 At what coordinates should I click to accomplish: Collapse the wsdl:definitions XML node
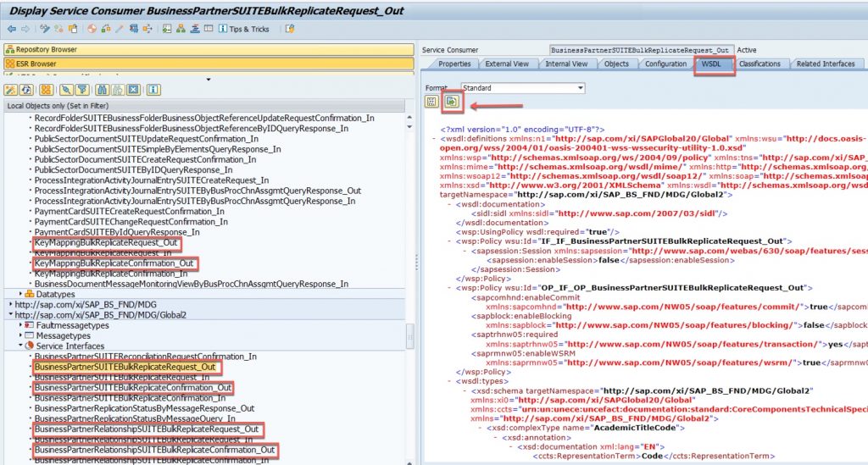(435, 139)
